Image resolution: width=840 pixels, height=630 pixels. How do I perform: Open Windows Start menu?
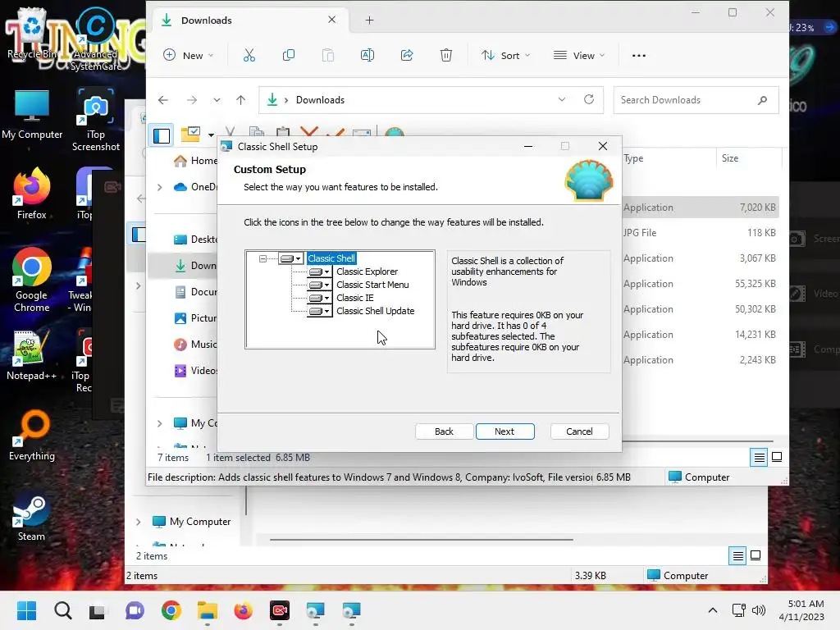26,610
